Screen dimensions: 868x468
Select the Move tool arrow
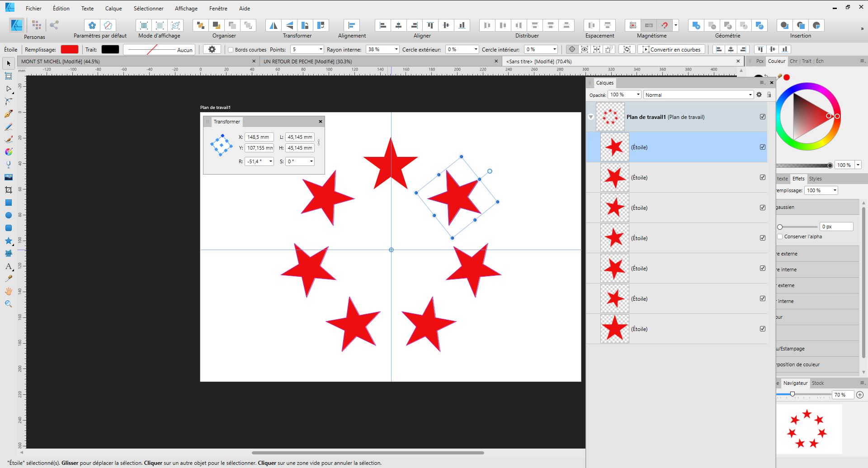pyautogui.click(x=8, y=63)
